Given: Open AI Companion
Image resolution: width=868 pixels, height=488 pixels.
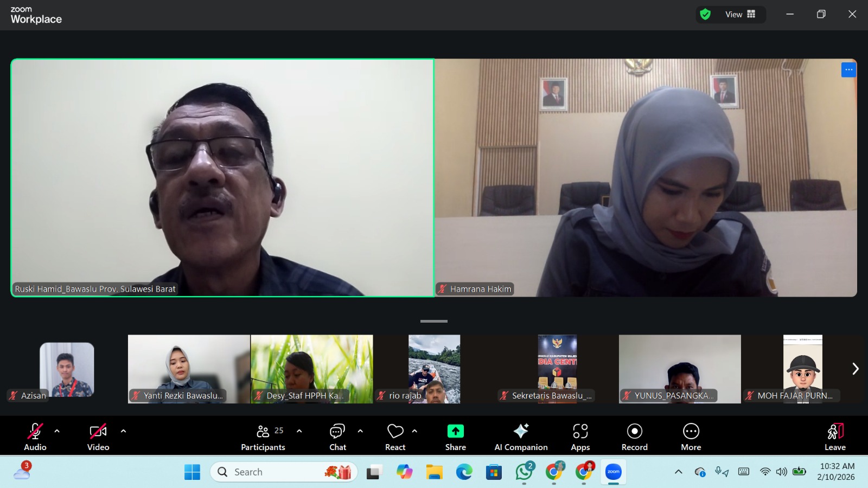Looking at the screenshot, I should (521, 436).
